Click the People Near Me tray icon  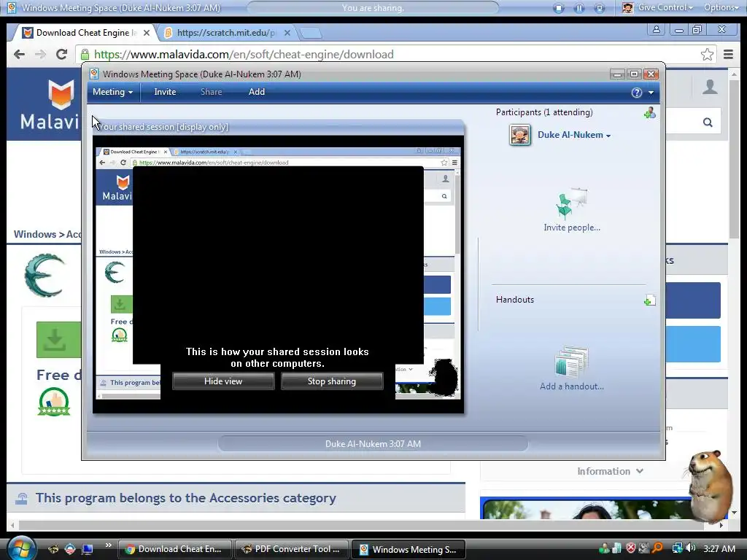[x=604, y=548]
